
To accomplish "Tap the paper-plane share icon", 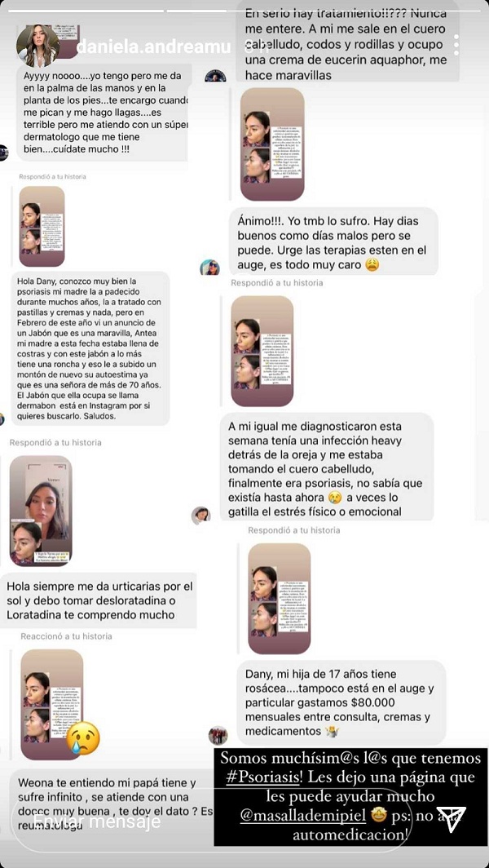I will pyautogui.click(x=450, y=820).
